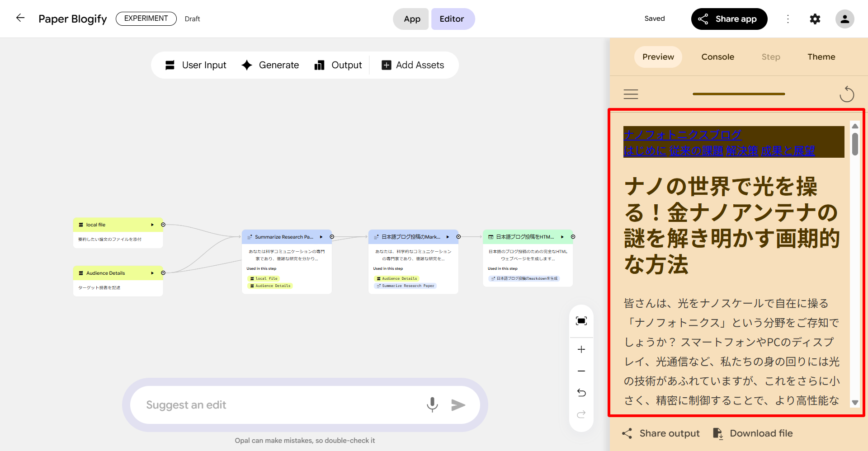Run the local file node play arrow
868x451 pixels.
[152, 225]
